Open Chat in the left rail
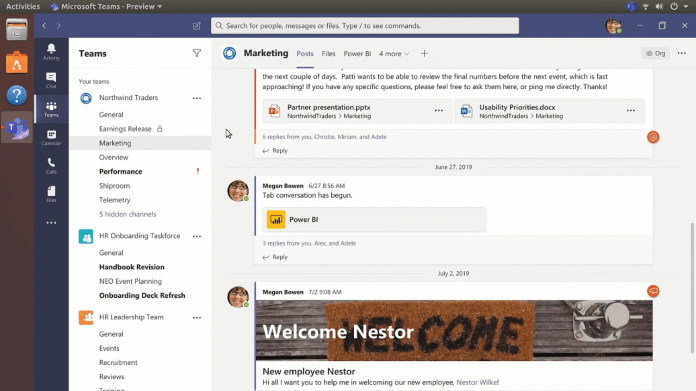This screenshot has height=391, width=696. (51, 80)
